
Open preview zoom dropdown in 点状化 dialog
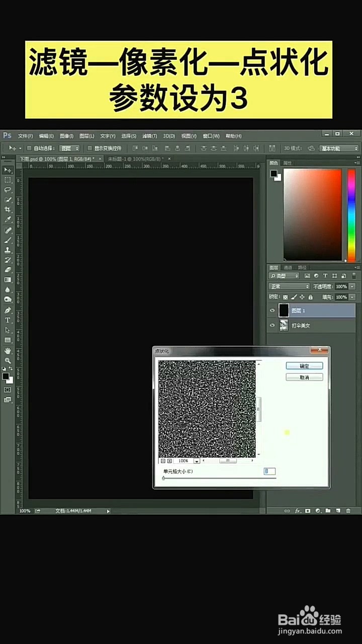tap(197, 461)
